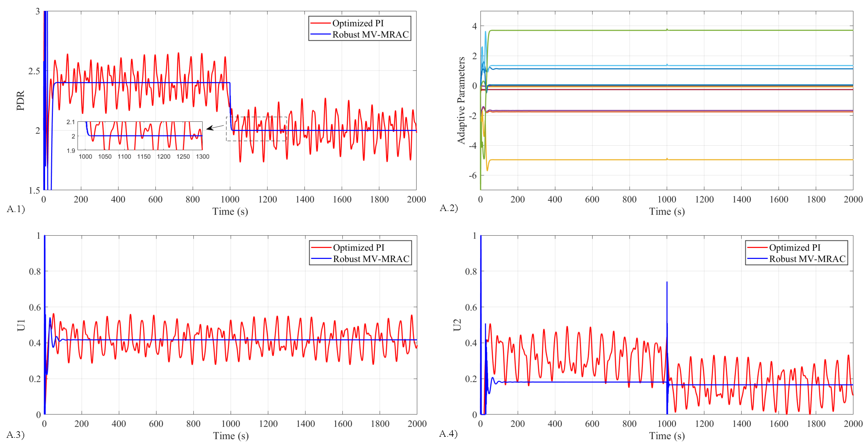The width and height of the screenshot is (868, 447).
Task: Click the 'A.1)' panel label
Action: coord(16,209)
